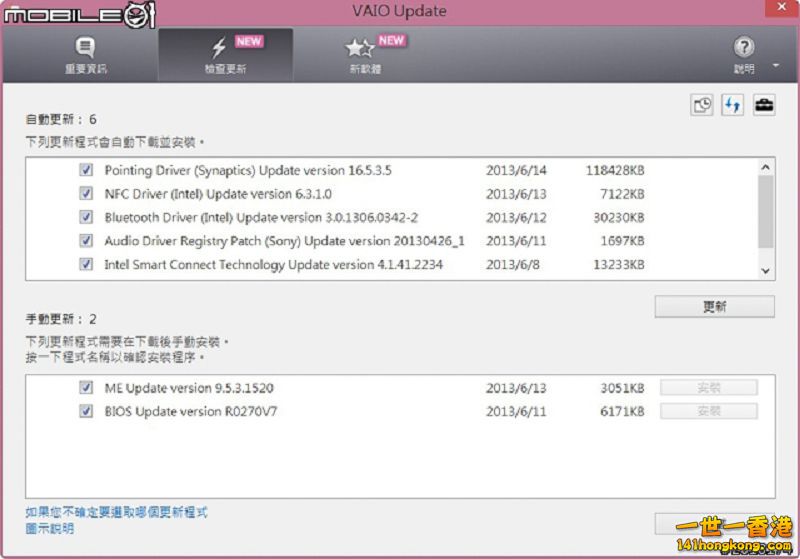The image size is (800, 559).
Task: Select Audio Driver Registry Patch (Sony) row text
Action: 284,241
